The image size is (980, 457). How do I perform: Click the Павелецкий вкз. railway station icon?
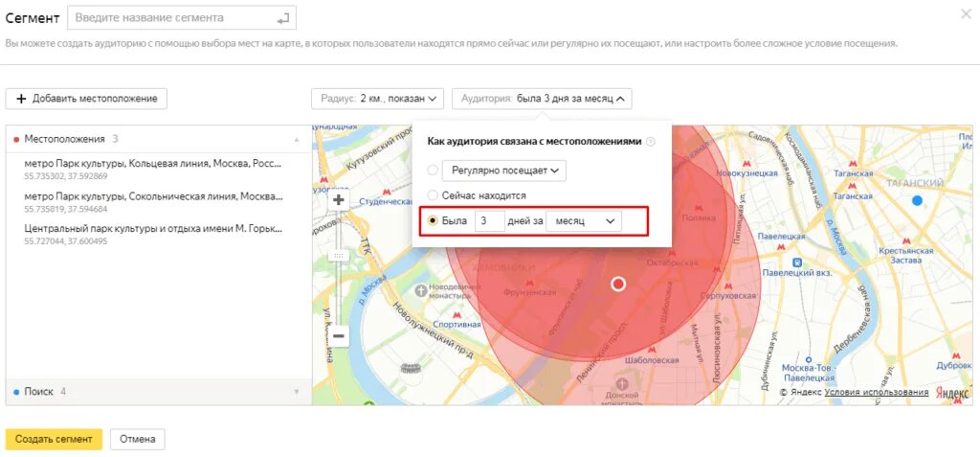[797, 263]
